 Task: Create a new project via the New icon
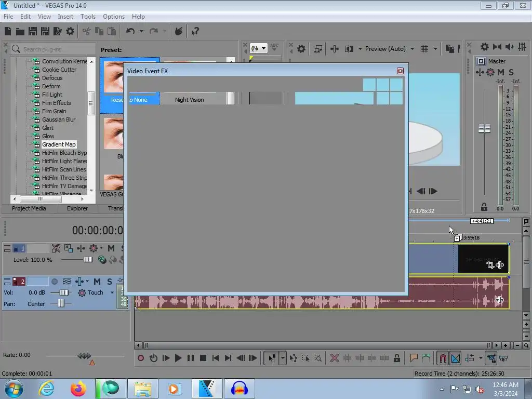(x=8, y=31)
